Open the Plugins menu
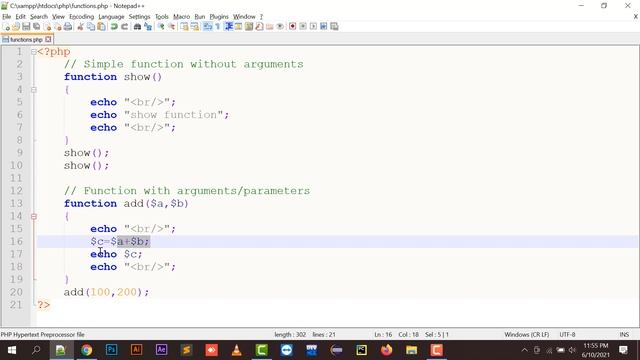Screen dimensions: 640x360 click(219, 17)
